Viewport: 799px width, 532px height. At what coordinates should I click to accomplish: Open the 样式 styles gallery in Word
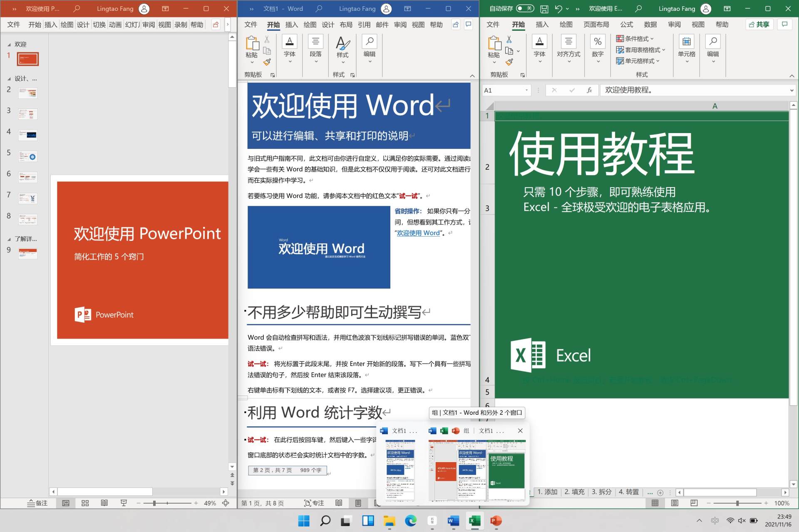(343, 50)
